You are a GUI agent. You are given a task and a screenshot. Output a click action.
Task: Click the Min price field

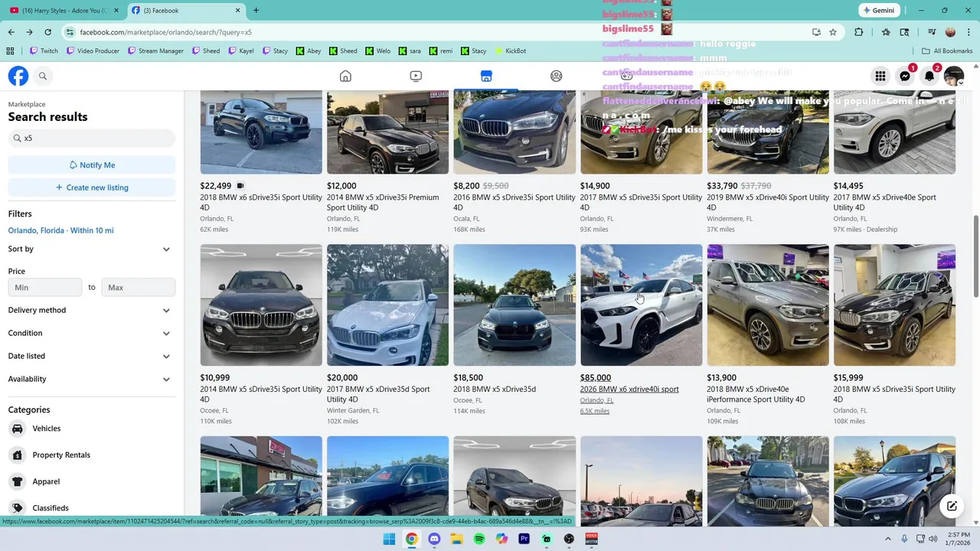pos(45,288)
